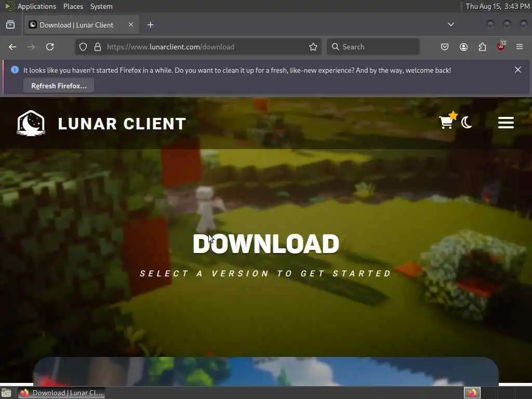The width and height of the screenshot is (532, 399).
Task: Click the Refresh Firefox... button
Action: tap(59, 86)
